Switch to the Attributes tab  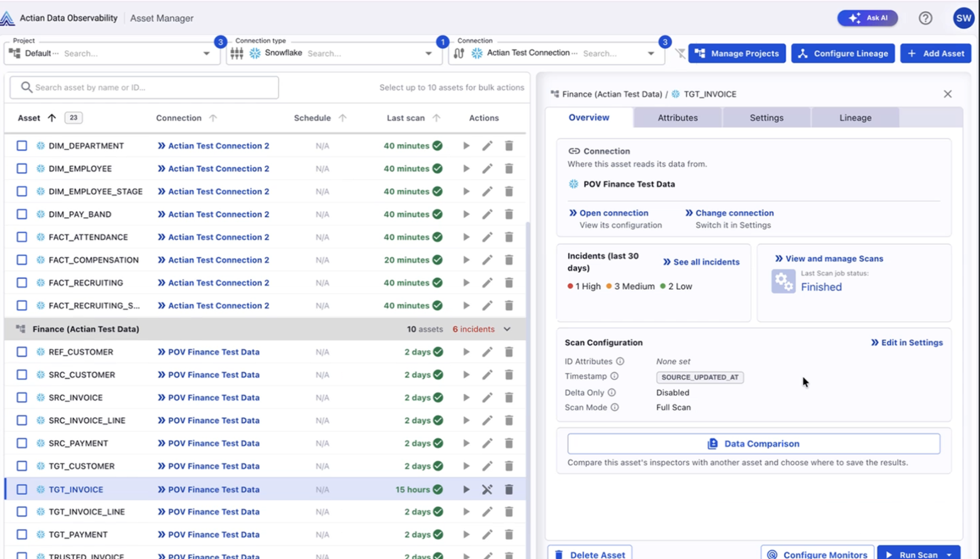click(678, 118)
